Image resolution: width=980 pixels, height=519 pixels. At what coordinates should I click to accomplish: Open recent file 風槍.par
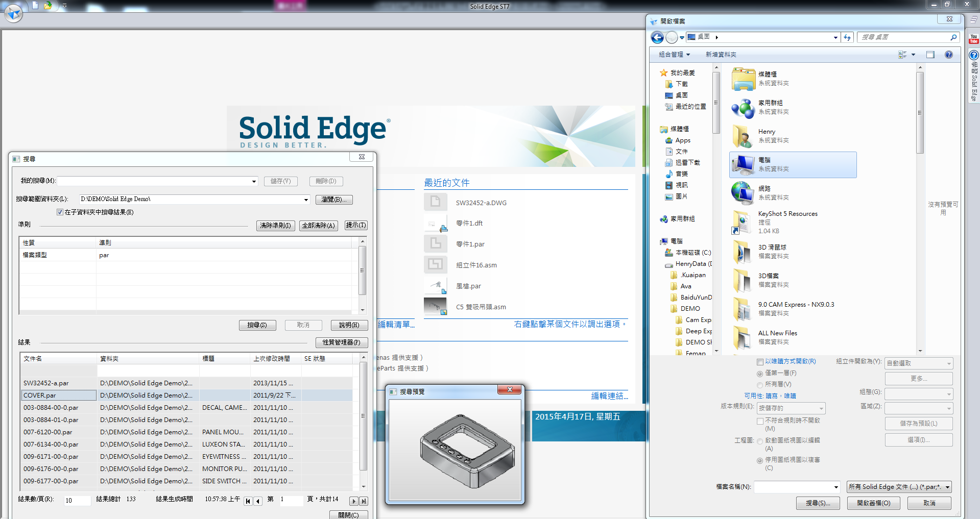tap(468, 286)
